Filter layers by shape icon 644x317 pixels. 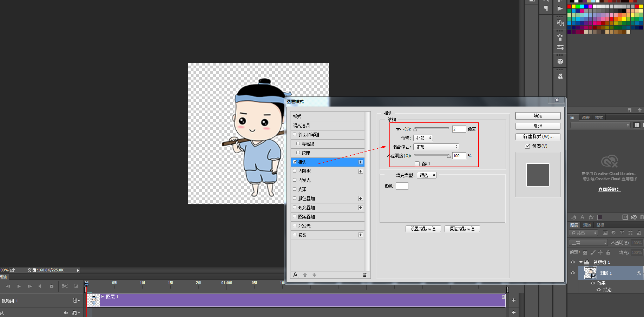(630, 233)
